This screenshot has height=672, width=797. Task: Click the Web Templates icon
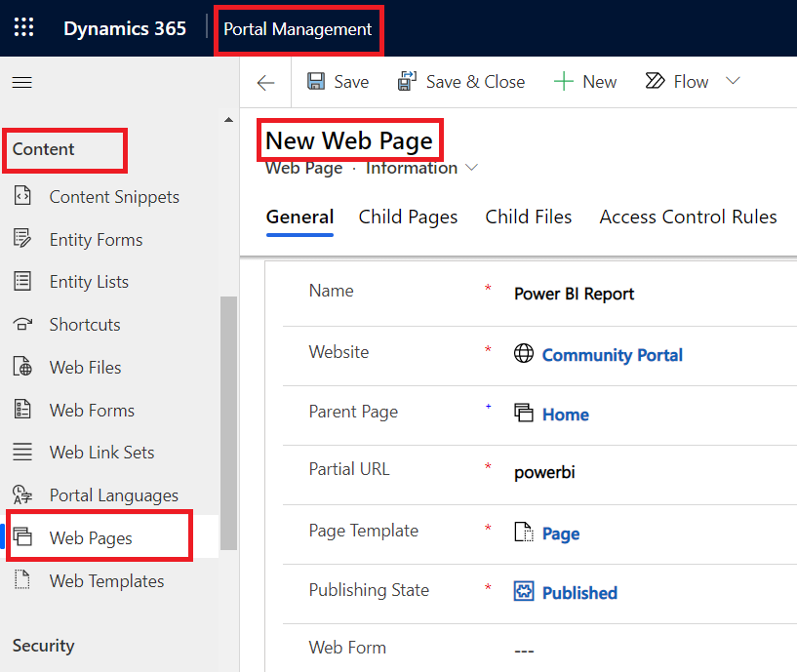[22, 580]
